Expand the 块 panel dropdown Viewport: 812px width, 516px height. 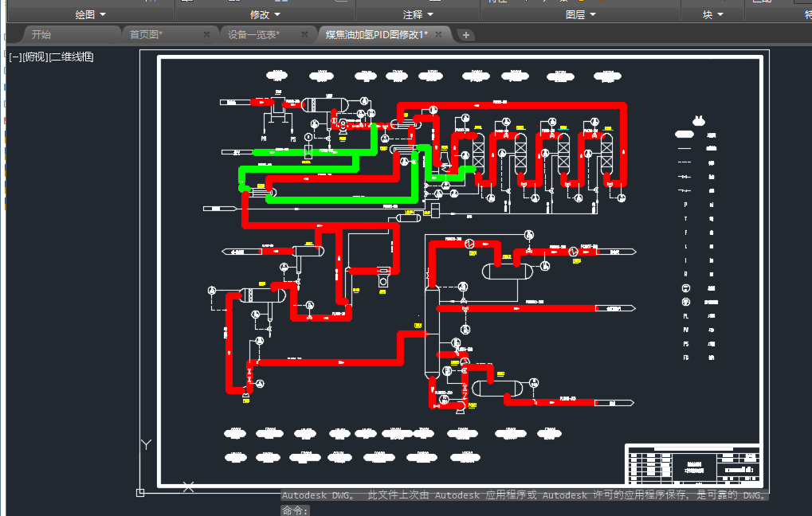[712, 14]
